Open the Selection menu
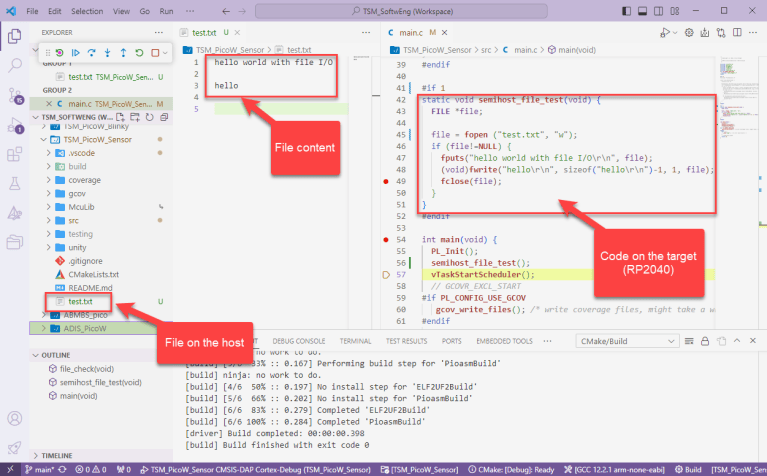 tap(87, 11)
